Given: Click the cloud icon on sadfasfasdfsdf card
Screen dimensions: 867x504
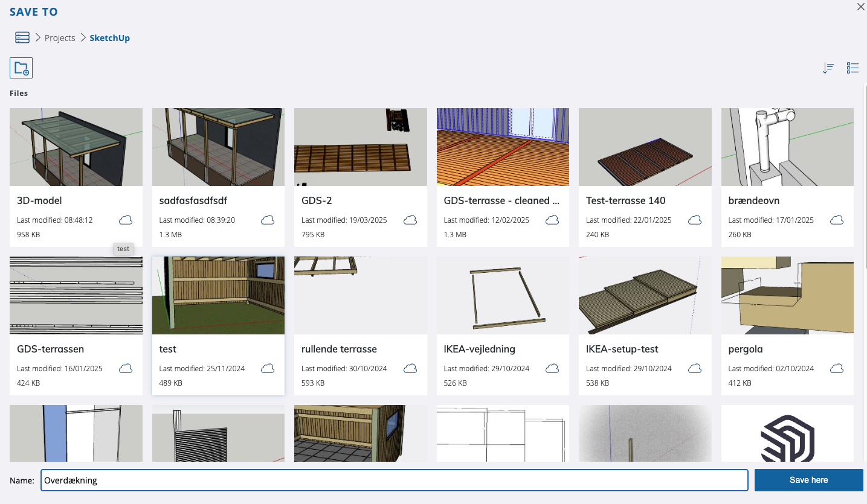Looking at the screenshot, I should pos(268,220).
